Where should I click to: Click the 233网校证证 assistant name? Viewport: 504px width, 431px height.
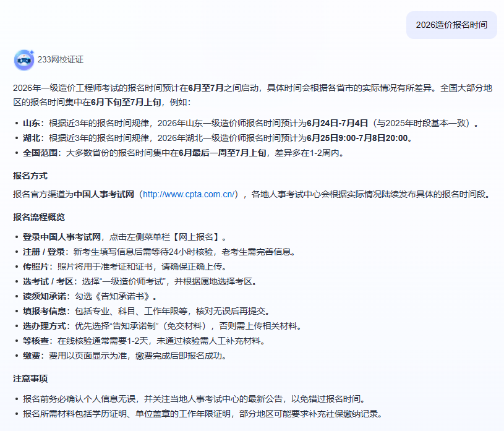point(61,60)
